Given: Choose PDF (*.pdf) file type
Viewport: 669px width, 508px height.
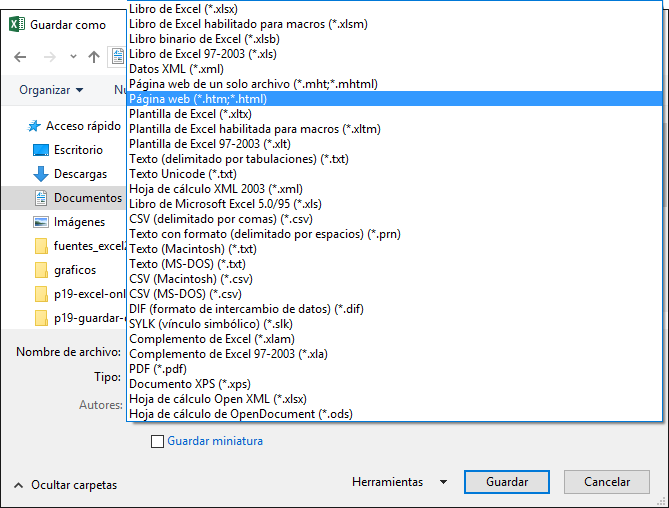Looking at the screenshot, I should click(x=395, y=369).
